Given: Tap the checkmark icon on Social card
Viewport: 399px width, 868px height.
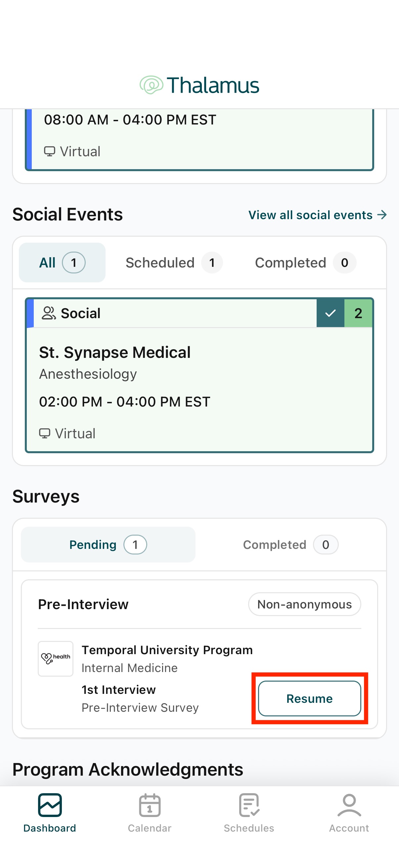Looking at the screenshot, I should pos(330,313).
